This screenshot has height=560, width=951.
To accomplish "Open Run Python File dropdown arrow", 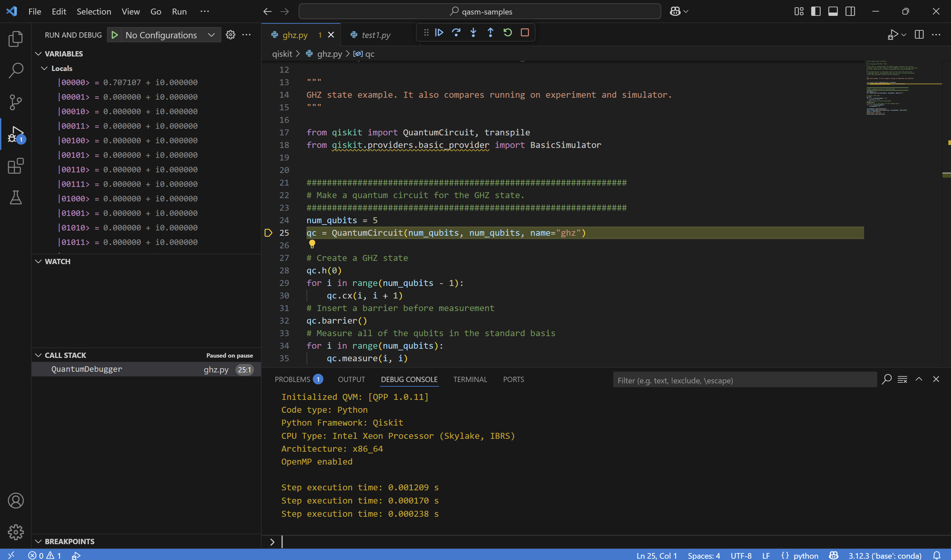I will pos(904,35).
